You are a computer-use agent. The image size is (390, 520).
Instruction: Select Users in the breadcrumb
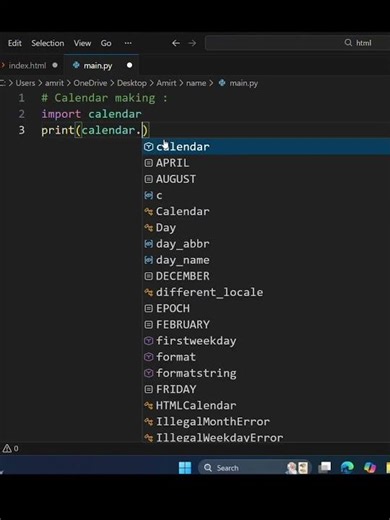[x=25, y=83]
